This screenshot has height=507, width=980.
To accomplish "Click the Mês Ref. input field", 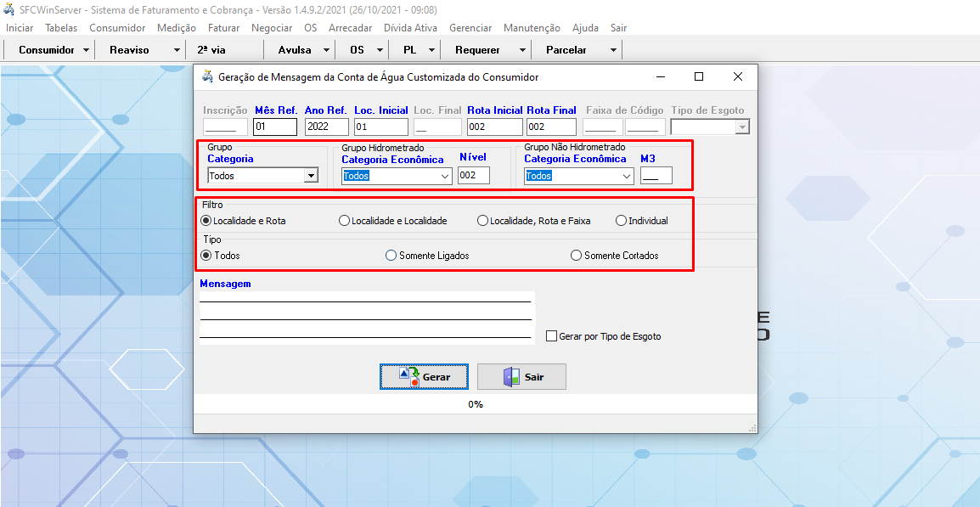I will tap(275, 127).
